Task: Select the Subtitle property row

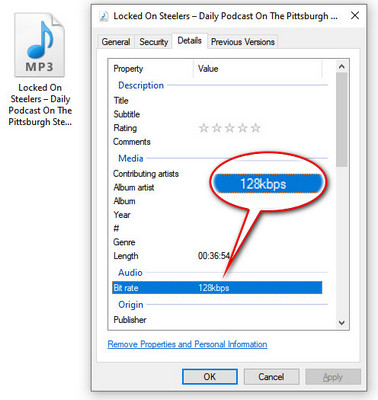Action: click(217, 114)
